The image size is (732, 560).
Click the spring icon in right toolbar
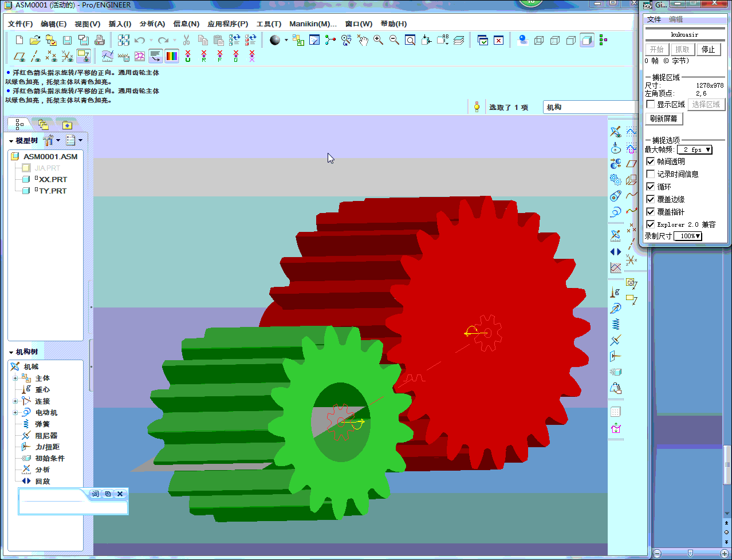[x=616, y=324]
